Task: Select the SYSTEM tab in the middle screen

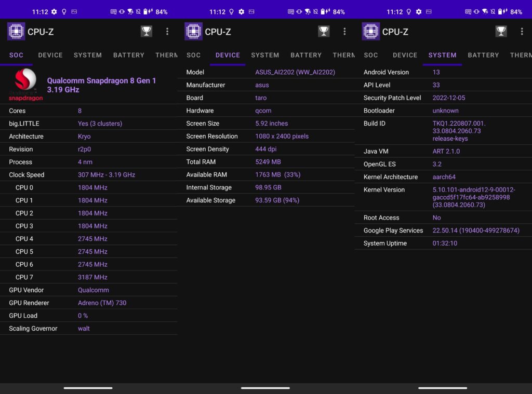Action: [x=265, y=55]
